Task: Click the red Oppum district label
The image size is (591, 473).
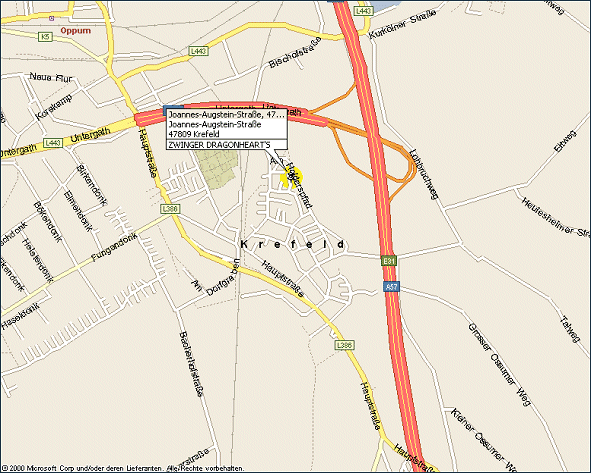Action: click(76, 30)
